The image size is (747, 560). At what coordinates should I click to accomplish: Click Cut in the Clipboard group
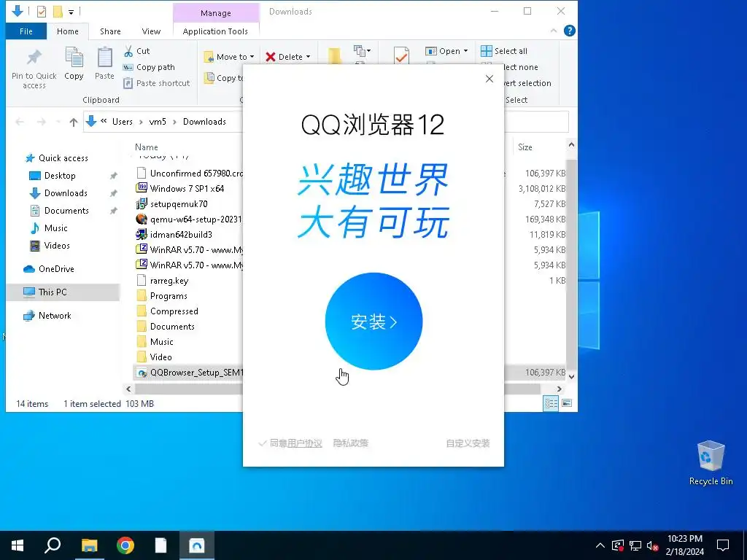(x=136, y=51)
